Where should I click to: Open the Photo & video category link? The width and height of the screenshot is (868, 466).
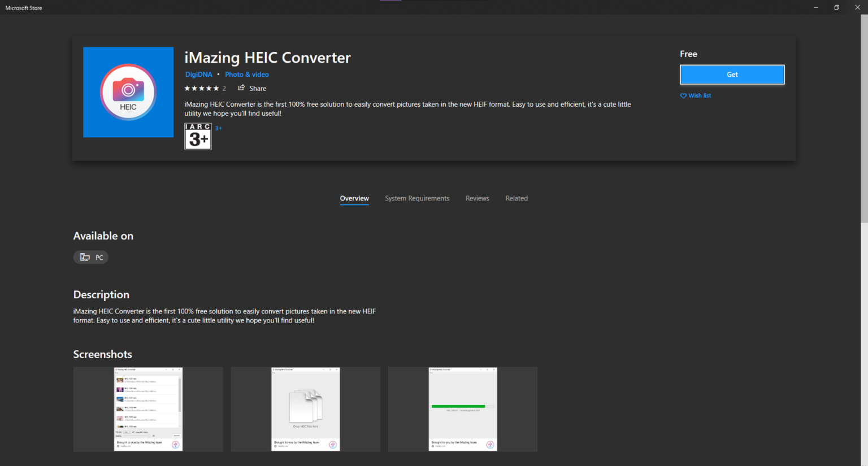(246, 74)
